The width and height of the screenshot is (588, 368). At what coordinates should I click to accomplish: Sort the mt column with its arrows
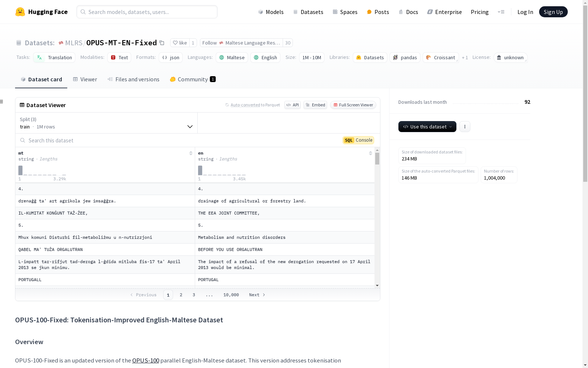[191, 153]
